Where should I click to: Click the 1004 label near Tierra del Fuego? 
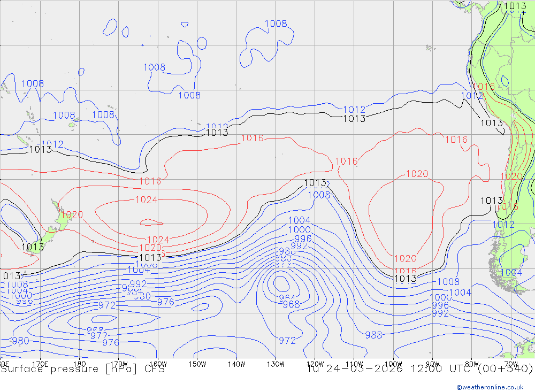511,273
